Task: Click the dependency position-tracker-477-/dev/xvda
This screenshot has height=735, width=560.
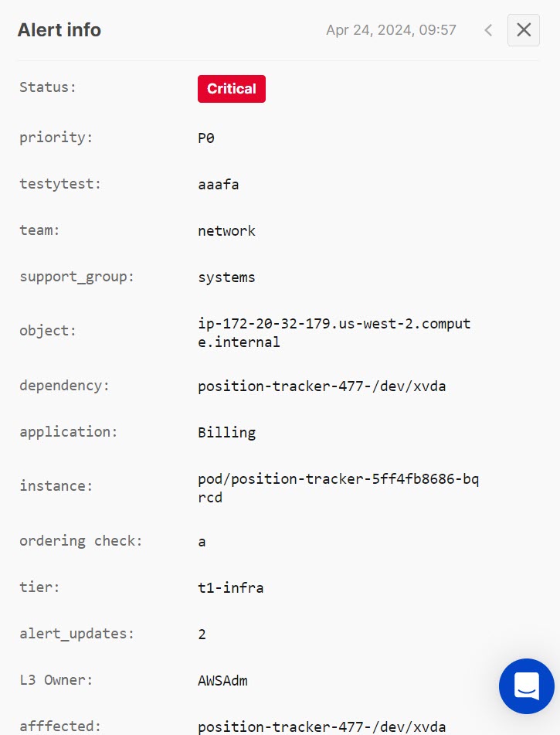Action: click(x=322, y=386)
